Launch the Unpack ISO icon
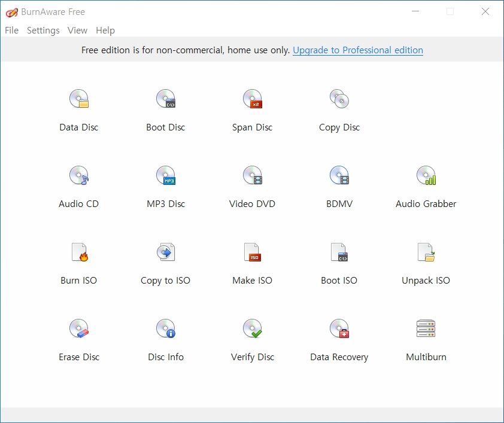 (x=426, y=252)
